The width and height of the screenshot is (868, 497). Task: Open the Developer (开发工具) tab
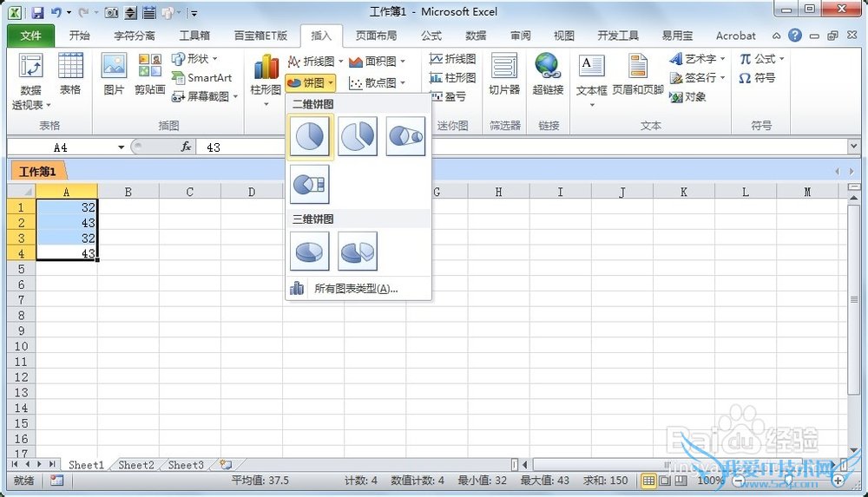618,36
